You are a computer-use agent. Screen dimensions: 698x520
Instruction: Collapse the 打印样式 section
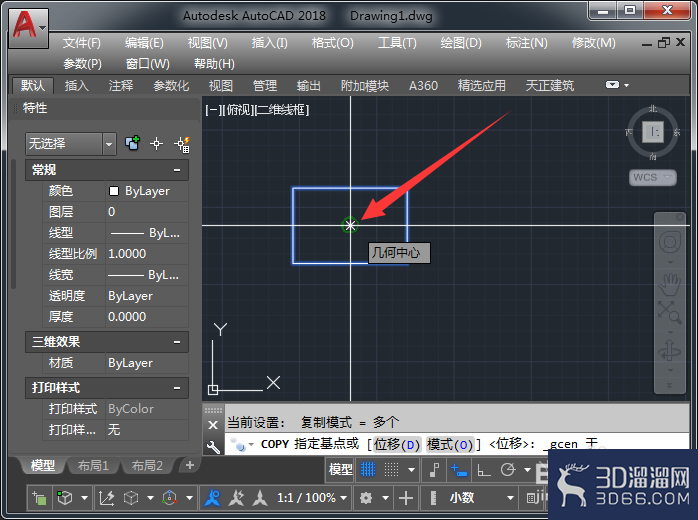point(177,388)
